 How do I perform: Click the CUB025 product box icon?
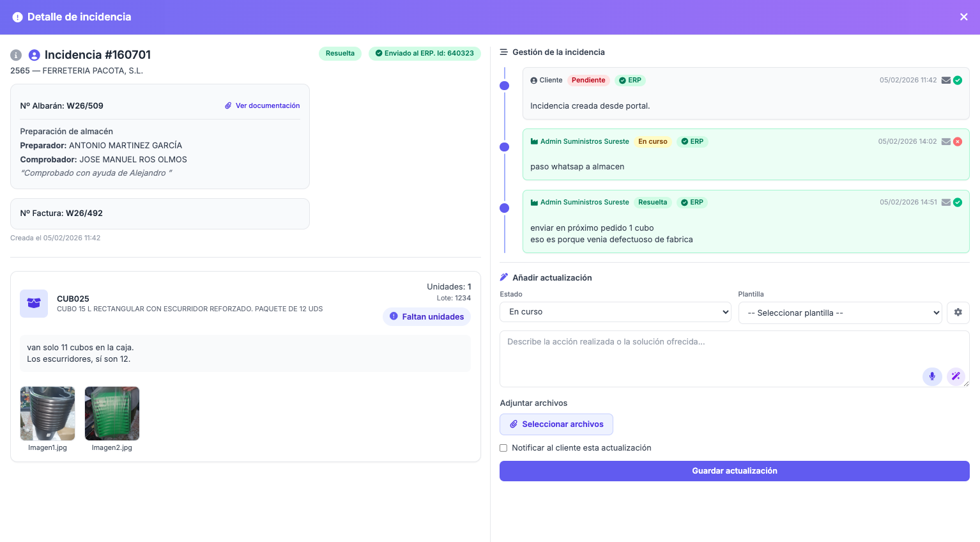coord(34,304)
